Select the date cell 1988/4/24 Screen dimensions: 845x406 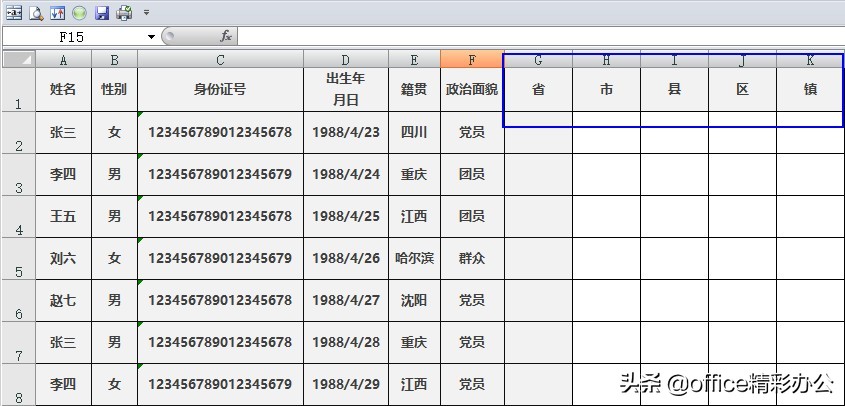(345, 175)
